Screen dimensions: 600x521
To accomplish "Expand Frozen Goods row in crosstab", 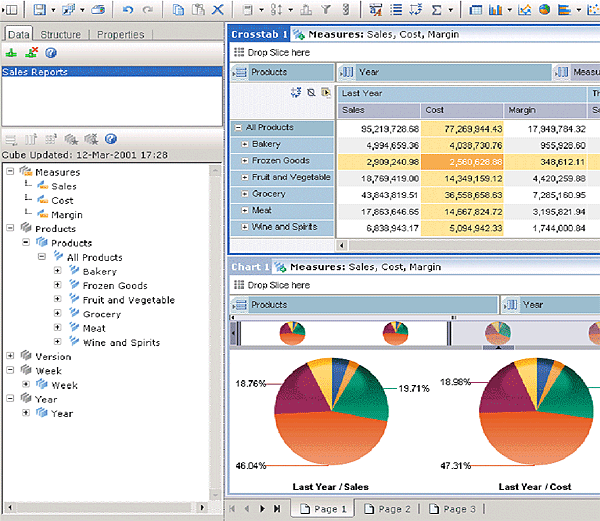I will point(244,160).
